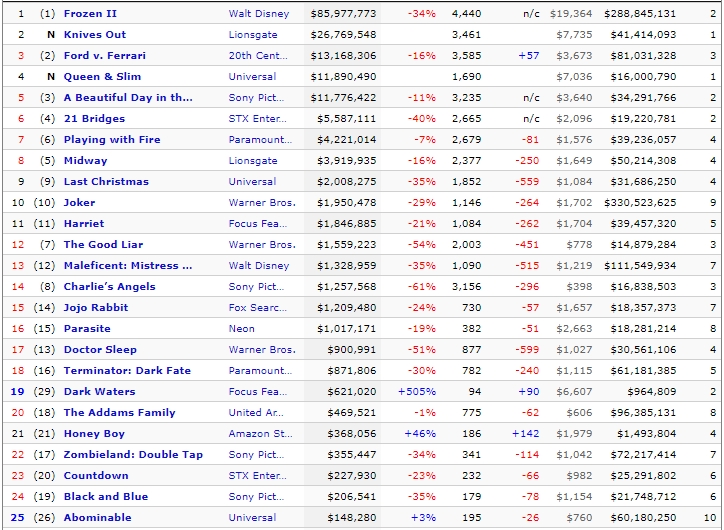Select Dark Waters total gross $964,809
Viewport: 724px width, 530px height.
coord(652,391)
